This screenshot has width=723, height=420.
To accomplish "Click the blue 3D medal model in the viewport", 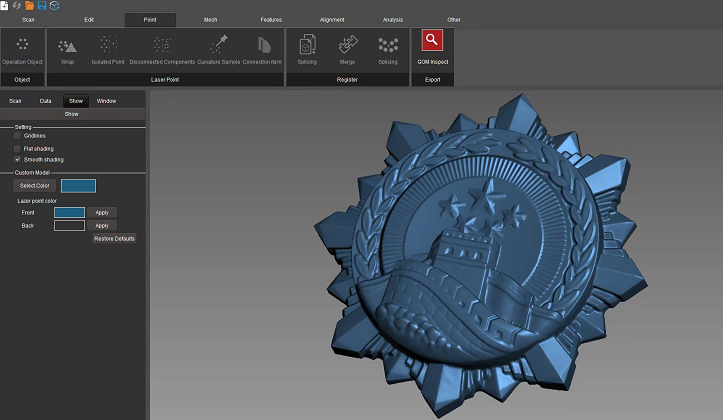I will pyautogui.click(x=480, y=258).
